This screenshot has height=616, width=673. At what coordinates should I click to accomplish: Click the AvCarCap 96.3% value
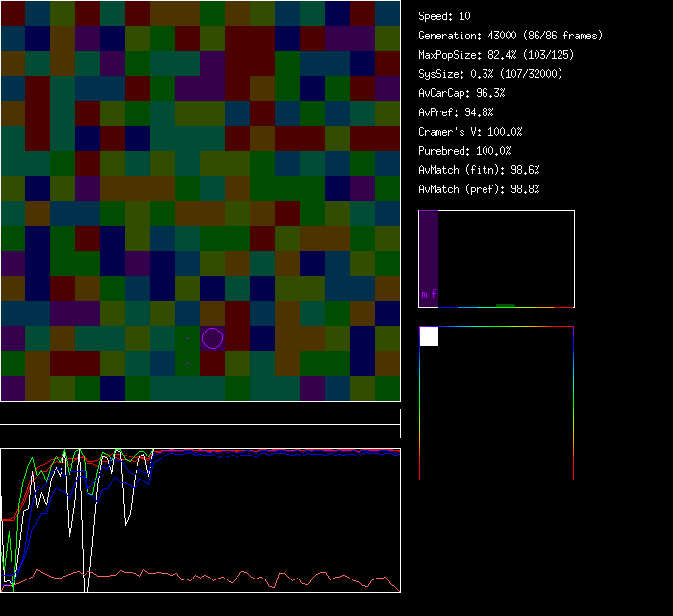point(461,93)
